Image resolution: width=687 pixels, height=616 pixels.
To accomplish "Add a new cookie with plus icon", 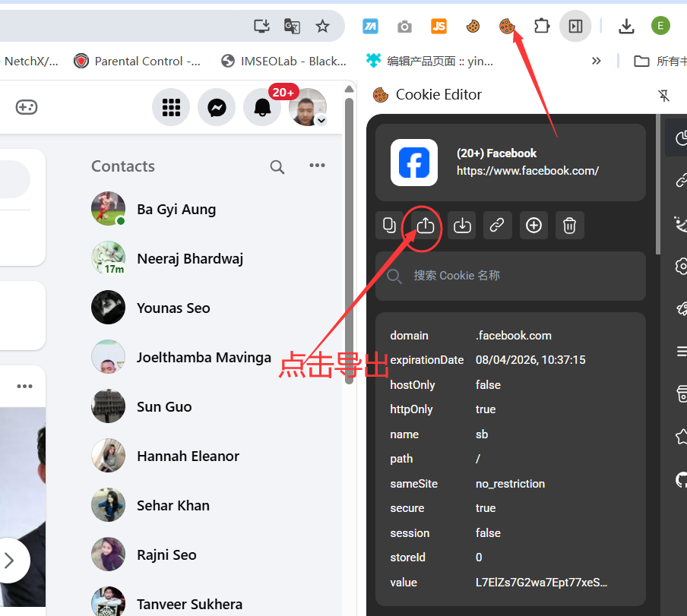I will click(x=533, y=226).
